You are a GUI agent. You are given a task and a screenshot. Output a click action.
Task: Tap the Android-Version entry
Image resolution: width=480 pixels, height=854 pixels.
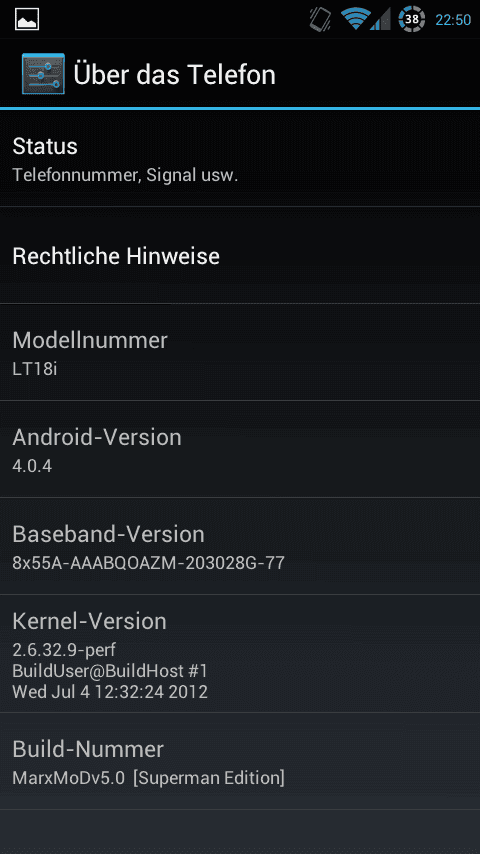click(240, 449)
